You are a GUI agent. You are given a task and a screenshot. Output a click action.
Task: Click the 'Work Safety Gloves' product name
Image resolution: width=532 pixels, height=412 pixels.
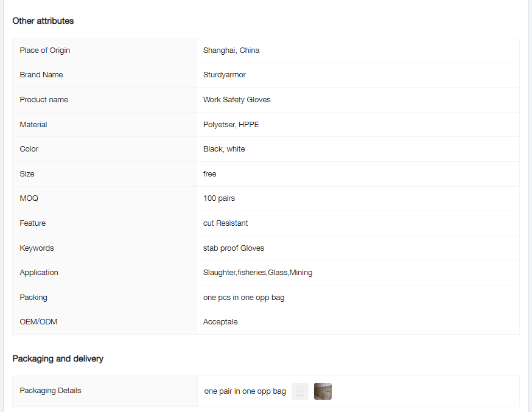[x=237, y=100]
